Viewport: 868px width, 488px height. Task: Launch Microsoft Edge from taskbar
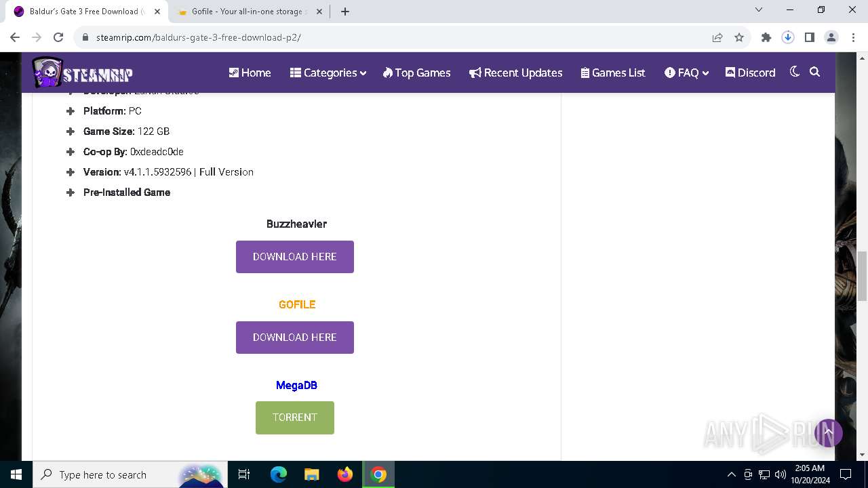click(279, 474)
